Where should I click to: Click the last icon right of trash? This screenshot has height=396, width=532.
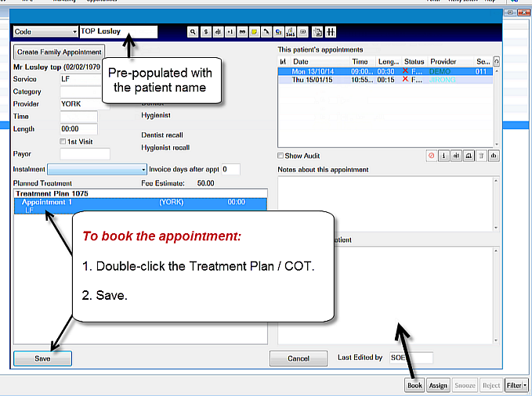click(494, 156)
